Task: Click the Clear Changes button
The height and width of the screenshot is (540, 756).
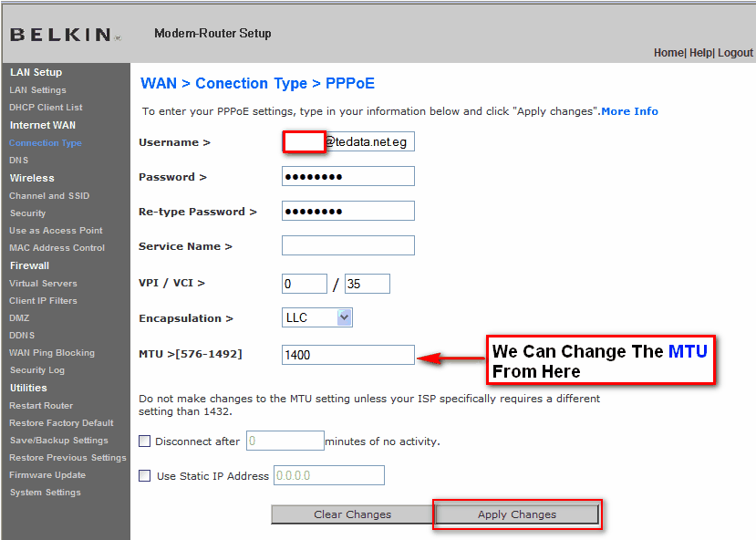Action: pyautogui.click(x=352, y=514)
